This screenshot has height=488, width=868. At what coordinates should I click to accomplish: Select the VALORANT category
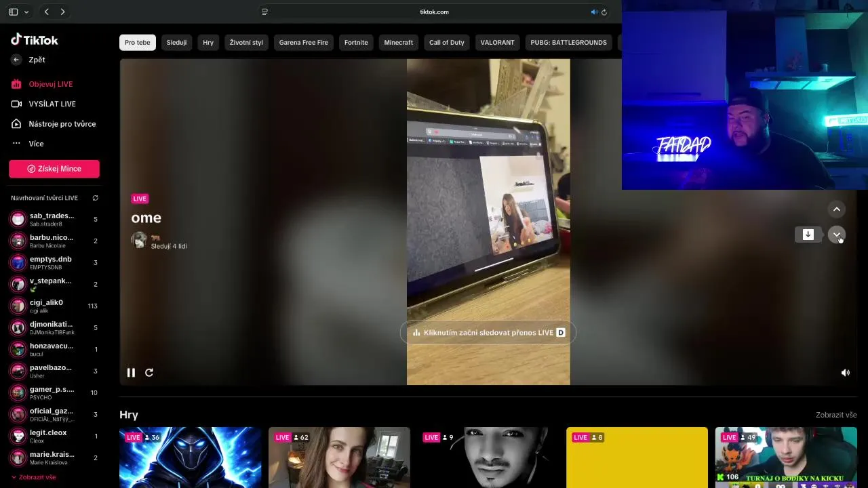click(498, 42)
